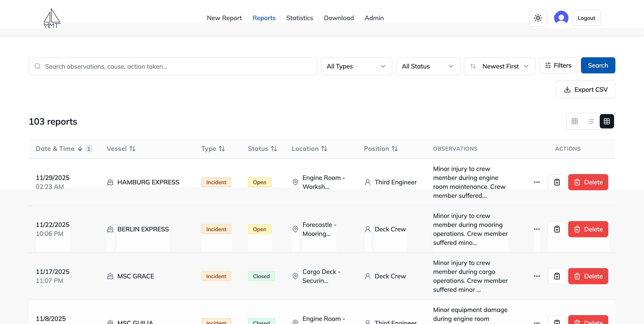
Task: Click the Closed status badge for MSC GRACE
Action: 261,276
